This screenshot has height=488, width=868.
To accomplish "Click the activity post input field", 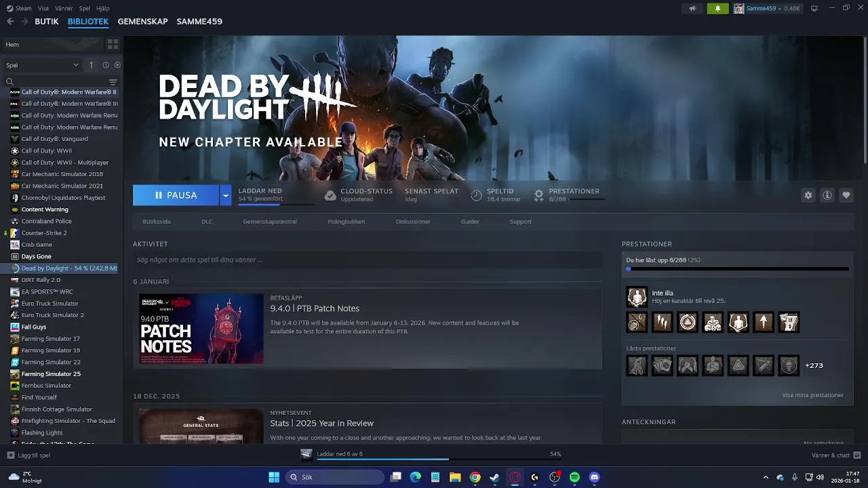I will coord(368,260).
